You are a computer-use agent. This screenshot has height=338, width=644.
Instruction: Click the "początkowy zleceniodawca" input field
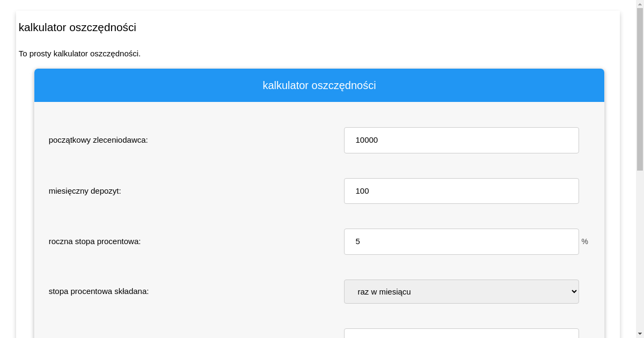462,140
